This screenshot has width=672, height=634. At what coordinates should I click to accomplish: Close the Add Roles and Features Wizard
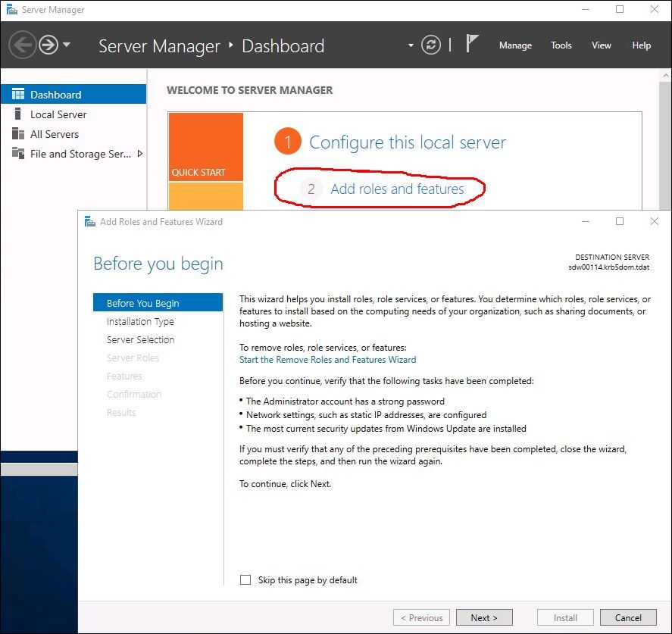(x=655, y=221)
